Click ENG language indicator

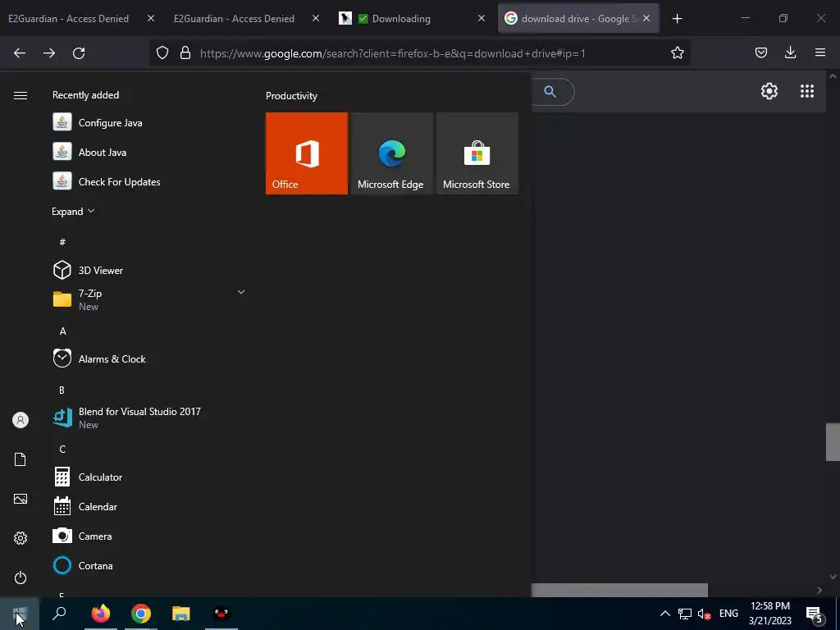click(x=728, y=614)
